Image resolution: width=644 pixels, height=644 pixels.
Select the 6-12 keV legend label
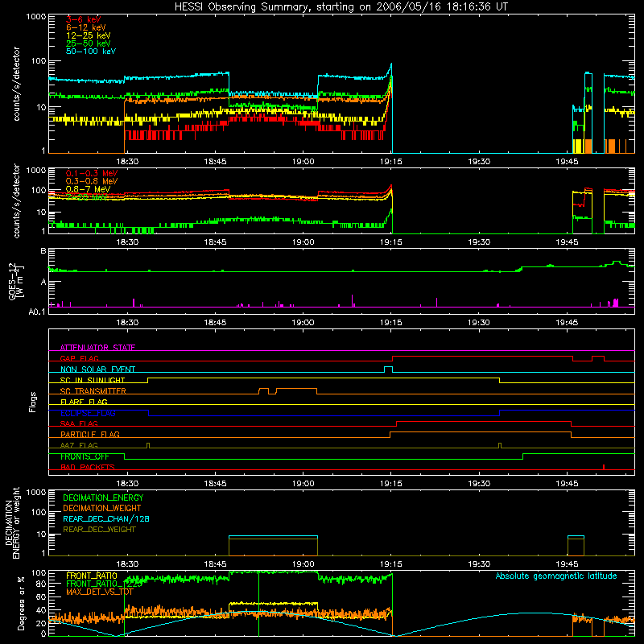coord(86,27)
